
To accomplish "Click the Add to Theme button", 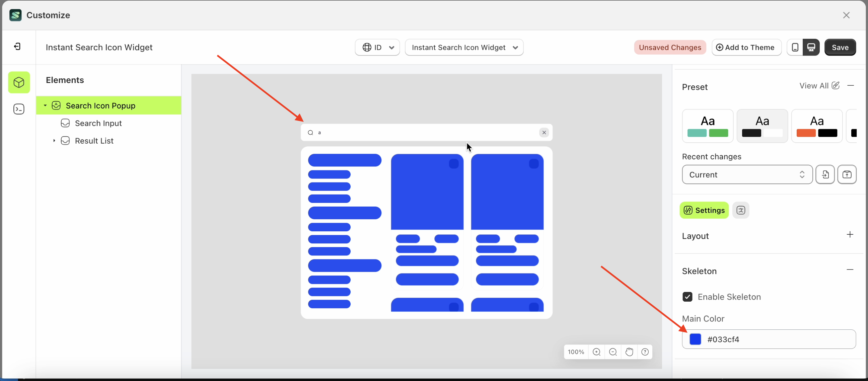I will coord(746,47).
